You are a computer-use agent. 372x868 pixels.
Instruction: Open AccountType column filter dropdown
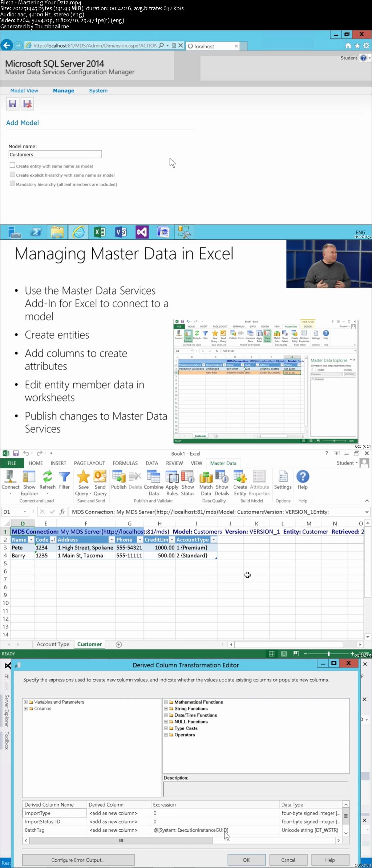214,540
